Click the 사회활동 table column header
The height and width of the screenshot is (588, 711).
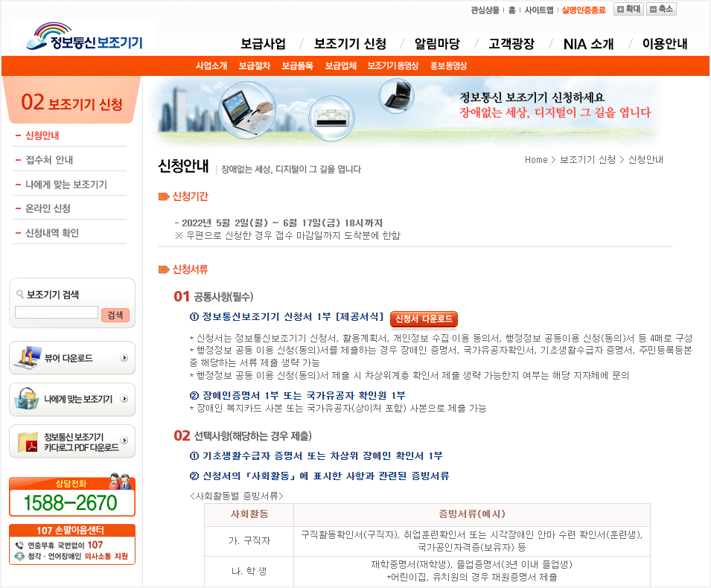[249, 514]
